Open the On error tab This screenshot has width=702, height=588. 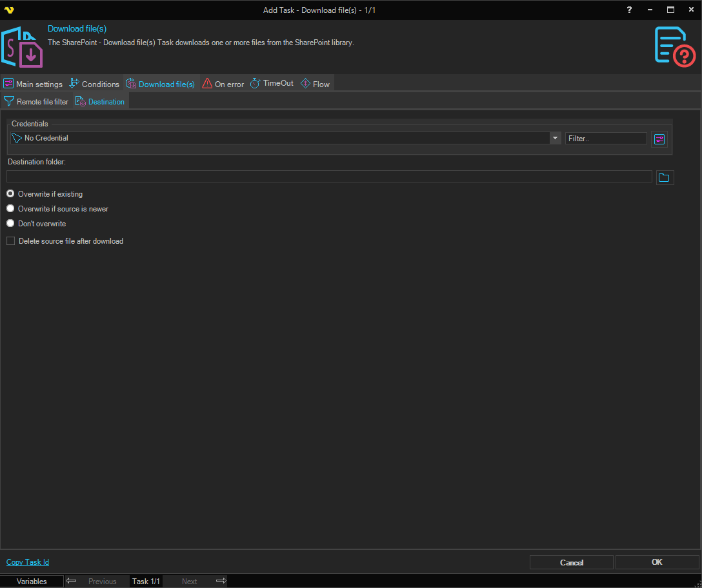click(x=223, y=84)
